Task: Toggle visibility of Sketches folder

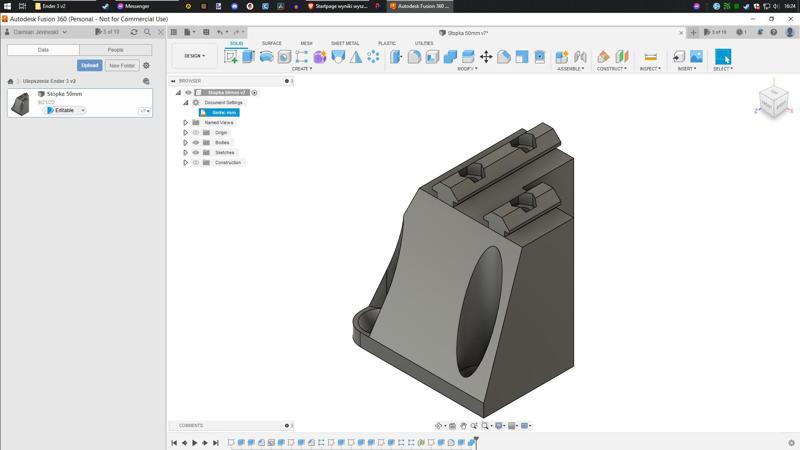Action: tap(196, 153)
